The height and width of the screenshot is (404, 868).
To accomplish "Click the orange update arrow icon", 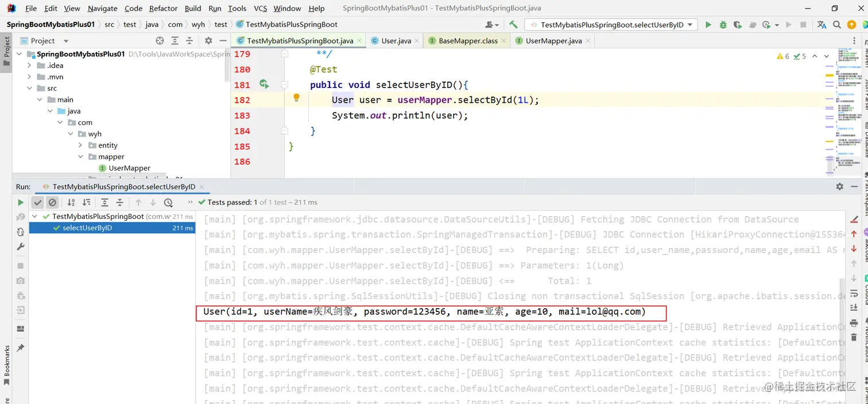I will coord(851,25).
